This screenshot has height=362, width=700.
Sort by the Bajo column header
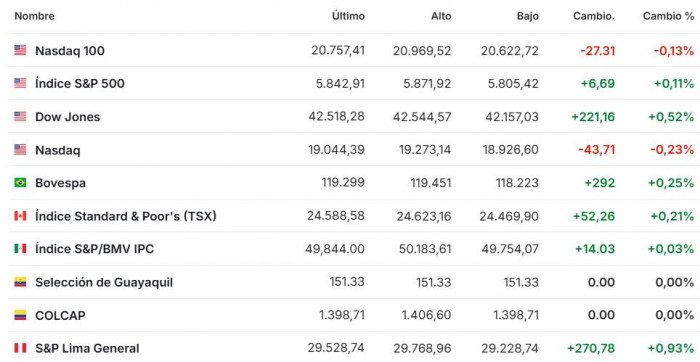[x=528, y=16]
